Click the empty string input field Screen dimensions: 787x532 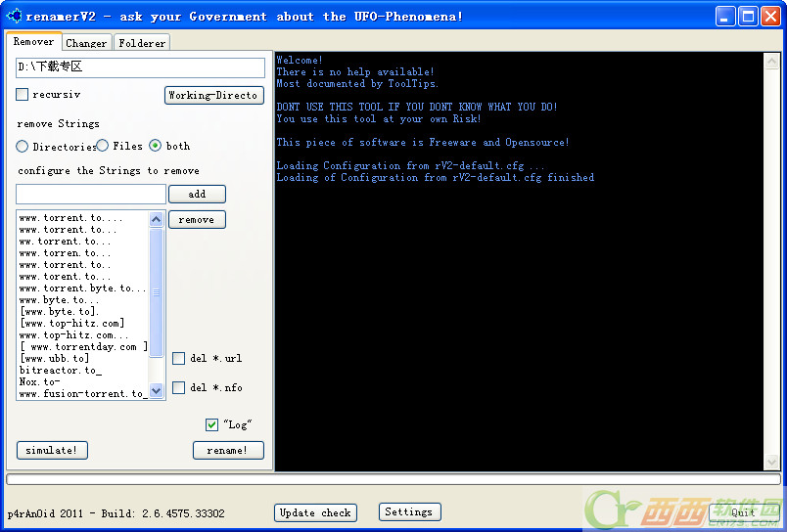(x=91, y=194)
